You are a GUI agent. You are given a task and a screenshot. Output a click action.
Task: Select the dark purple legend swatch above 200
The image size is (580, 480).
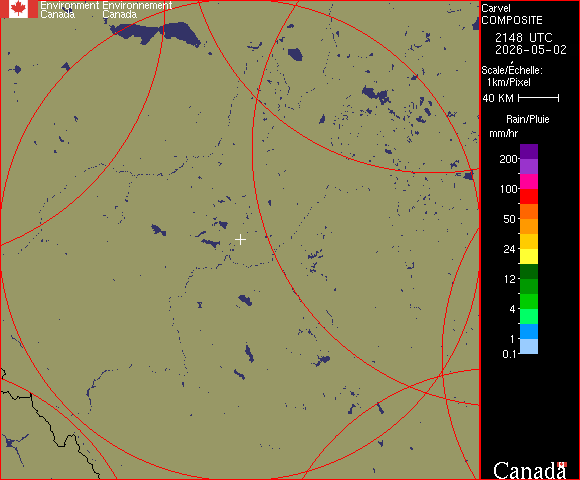(x=529, y=152)
